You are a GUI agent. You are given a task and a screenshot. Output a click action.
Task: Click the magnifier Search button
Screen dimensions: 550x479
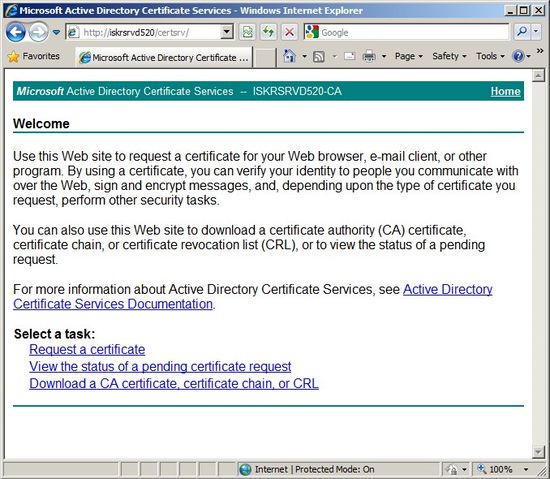[x=522, y=32]
